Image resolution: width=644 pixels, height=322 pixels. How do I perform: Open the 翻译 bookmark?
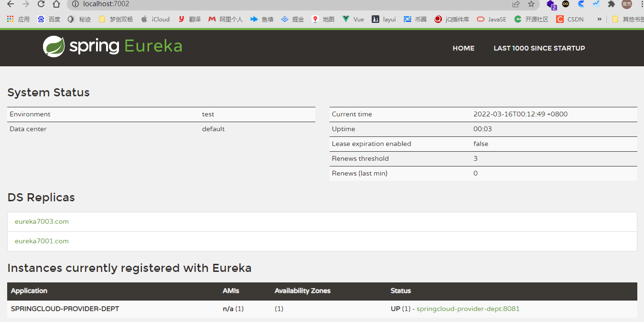[x=190, y=20]
